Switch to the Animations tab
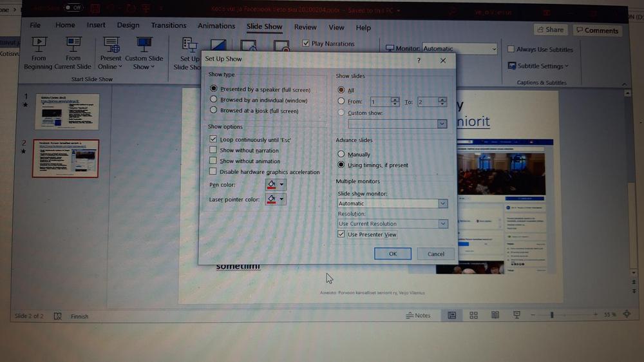The width and height of the screenshot is (644, 362). point(216,26)
